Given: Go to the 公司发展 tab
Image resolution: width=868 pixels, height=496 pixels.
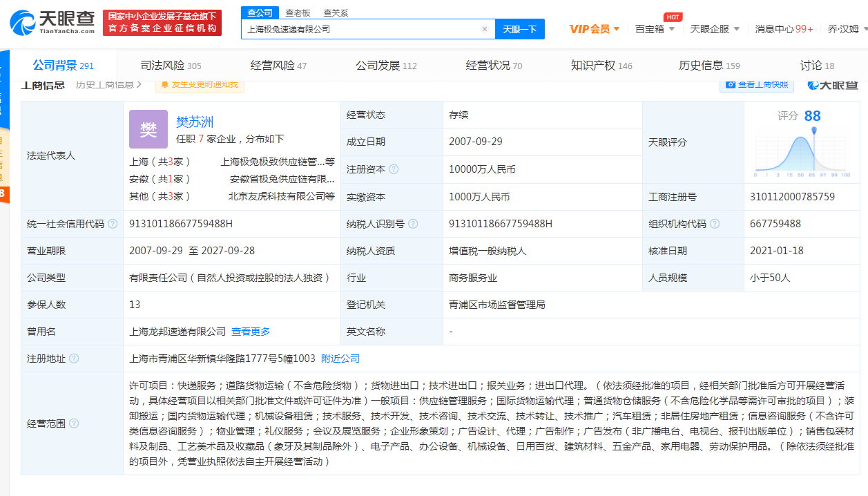Looking at the screenshot, I should pos(386,66).
